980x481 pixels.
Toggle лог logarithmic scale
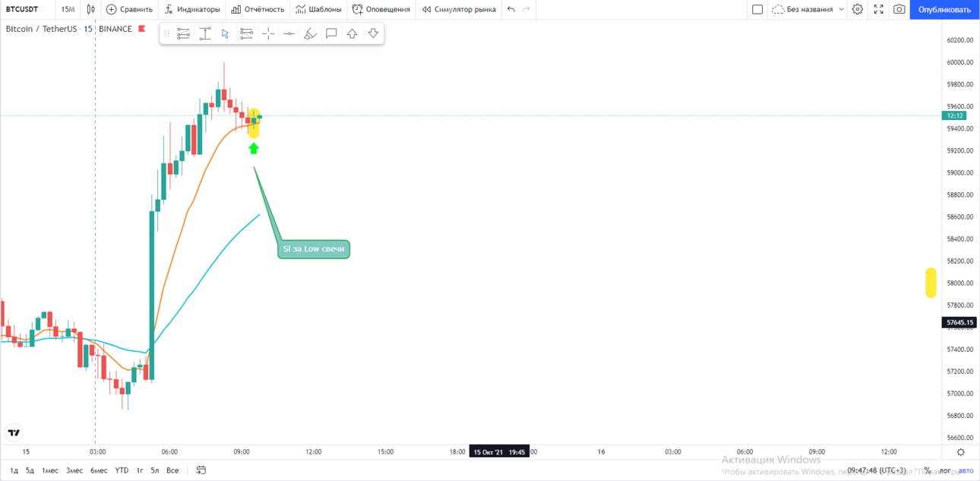[x=945, y=471]
